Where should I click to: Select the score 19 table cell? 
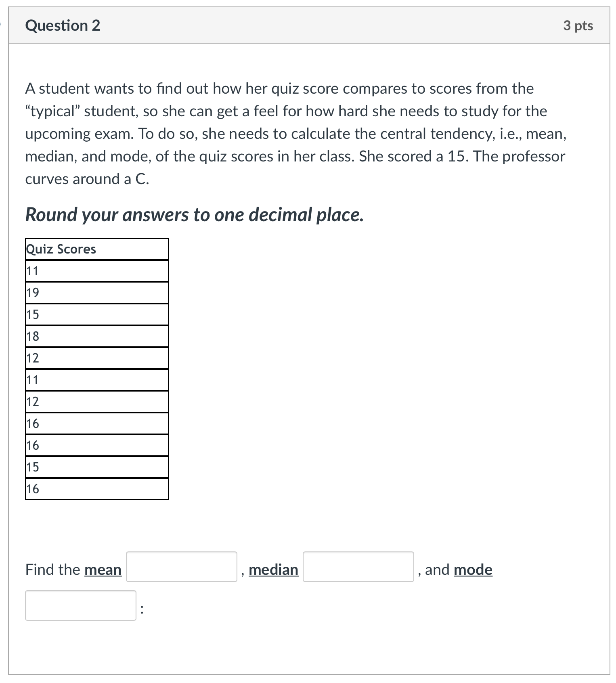[x=32, y=293]
